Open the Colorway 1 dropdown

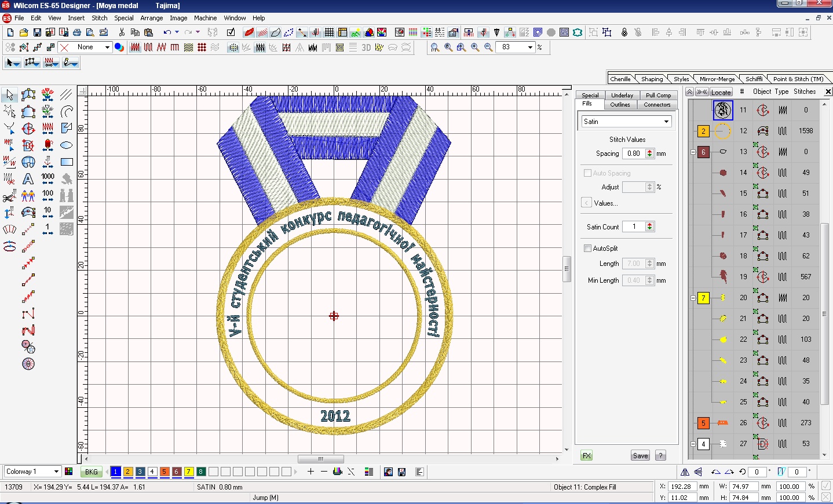click(x=56, y=472)
